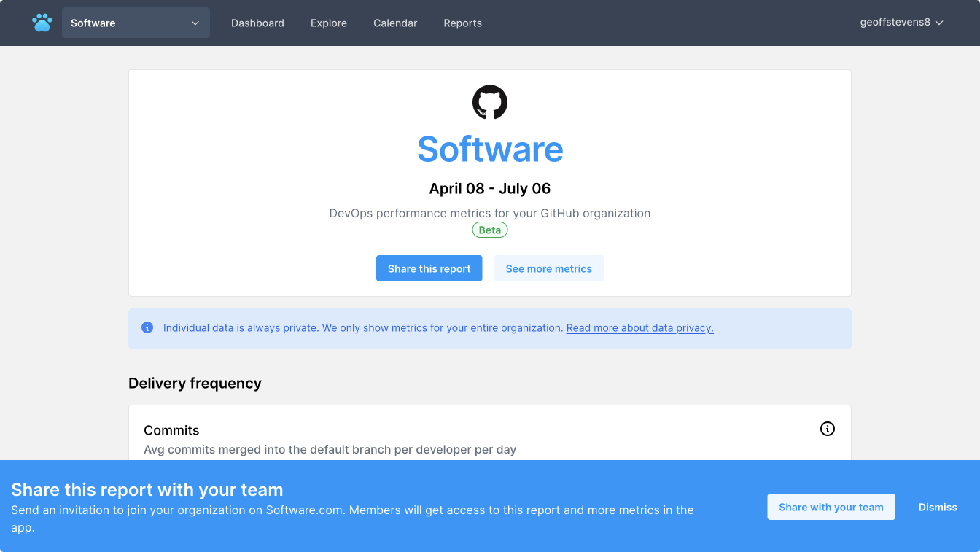Click the GitHub octocat icon
The image size is (980, 552).
(x=490, y=102)
